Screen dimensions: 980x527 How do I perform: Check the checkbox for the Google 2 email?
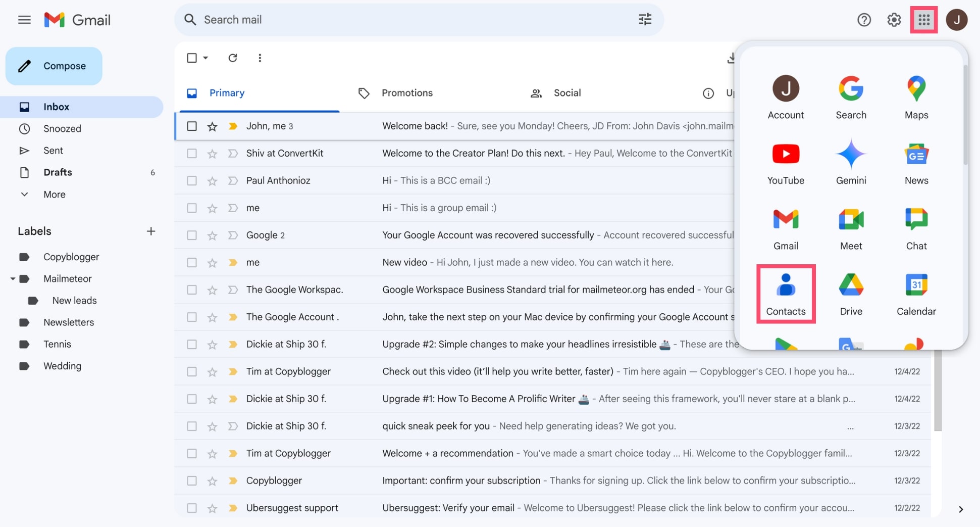pos(191,235)
